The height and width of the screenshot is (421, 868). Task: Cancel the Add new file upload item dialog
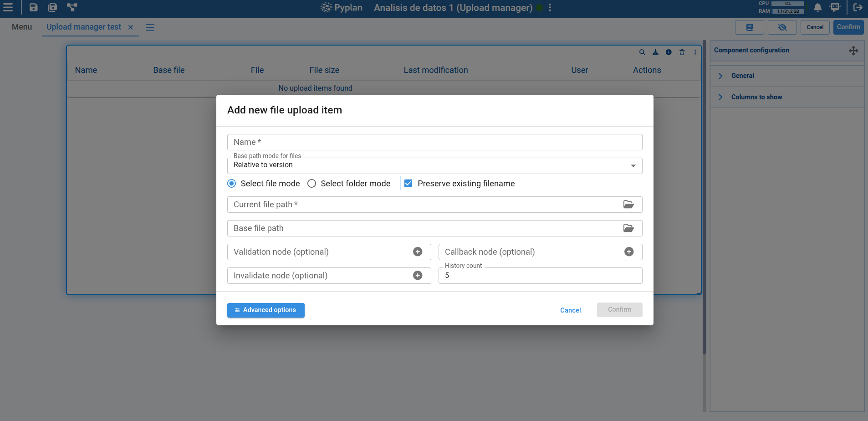(570, 310)
